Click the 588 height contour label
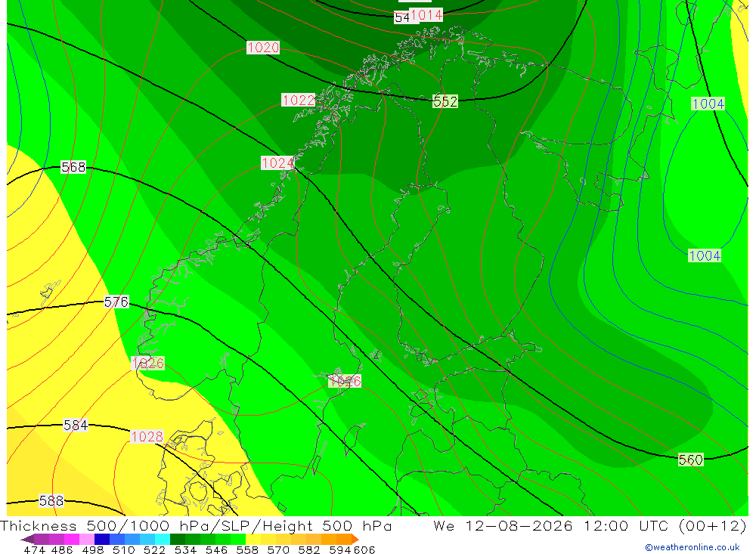The height and width of the screenshot is (554, 756). 51,500
